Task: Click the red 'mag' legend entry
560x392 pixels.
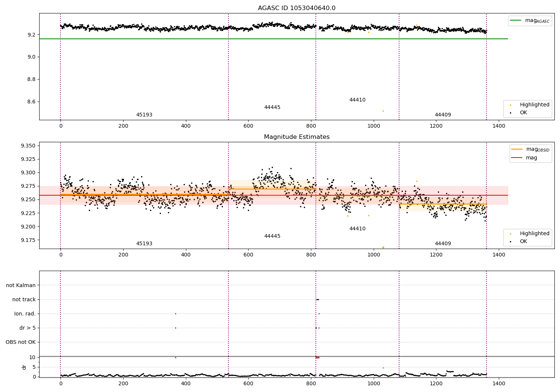Action: click(x=524, y=158)
